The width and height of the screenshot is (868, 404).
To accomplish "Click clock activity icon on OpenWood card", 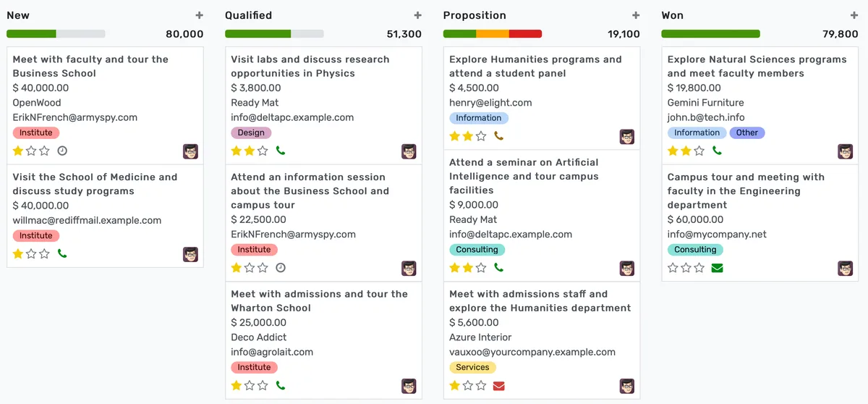I will point(62,151).
